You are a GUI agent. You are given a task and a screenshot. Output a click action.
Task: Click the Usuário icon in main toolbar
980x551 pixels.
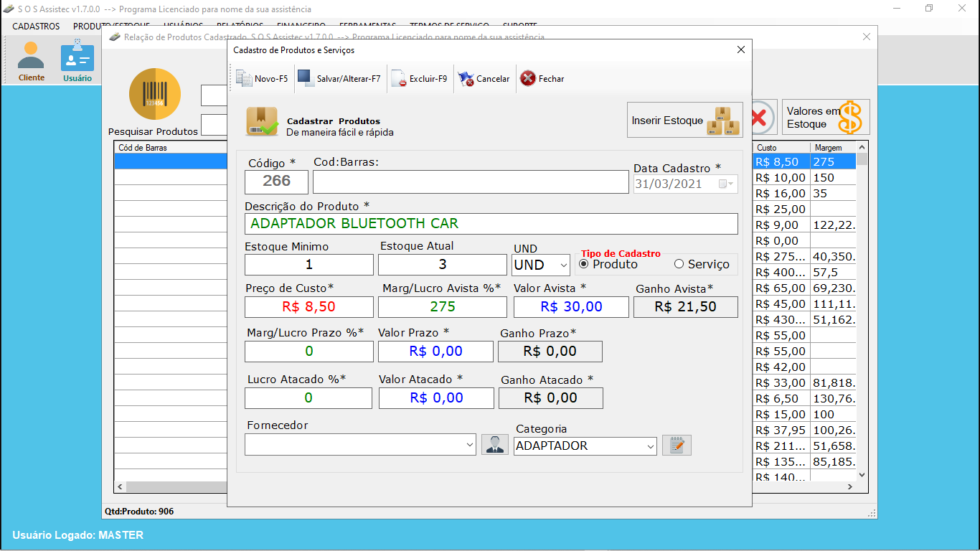77,61
